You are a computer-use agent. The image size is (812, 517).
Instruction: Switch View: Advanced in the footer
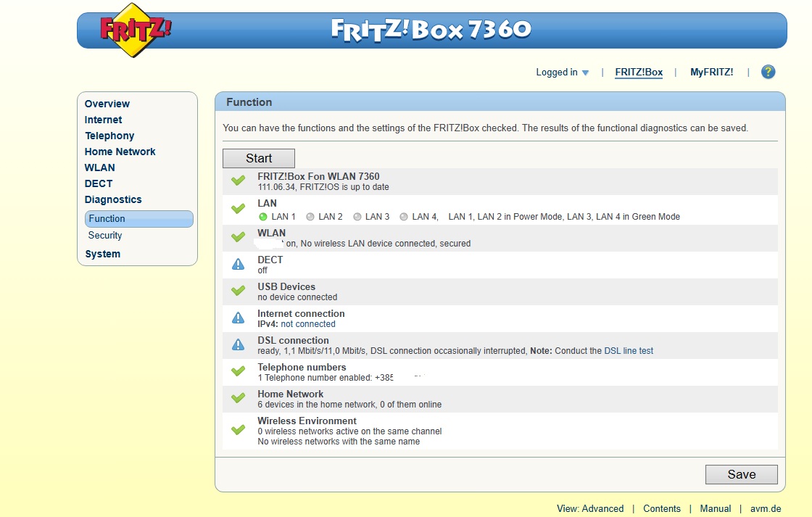click(590, 509)
